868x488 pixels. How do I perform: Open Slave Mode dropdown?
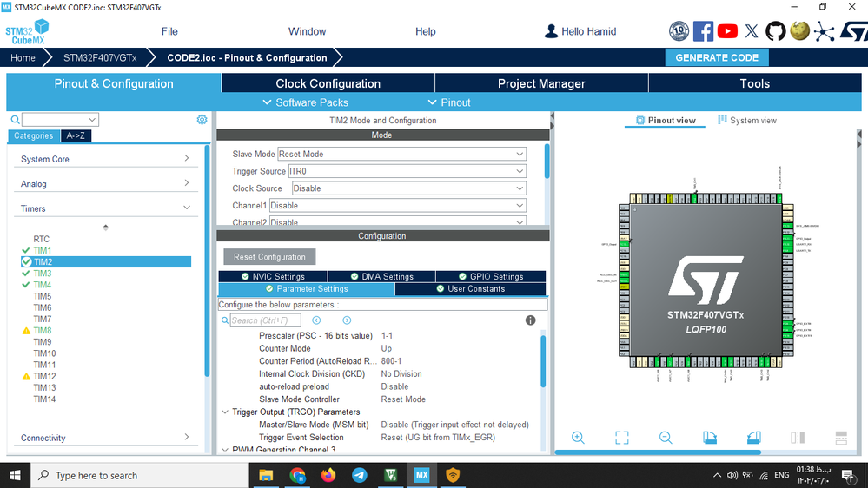[x=401, y=154]
